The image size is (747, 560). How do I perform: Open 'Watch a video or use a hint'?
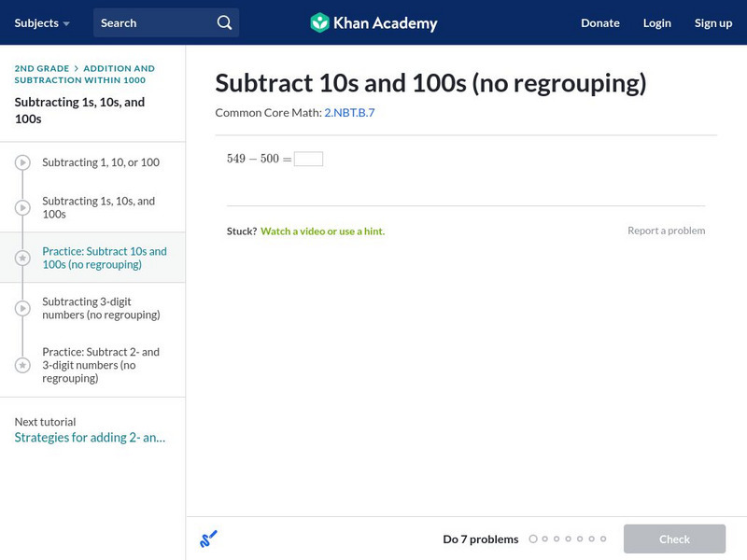click(x=324, y=230)
